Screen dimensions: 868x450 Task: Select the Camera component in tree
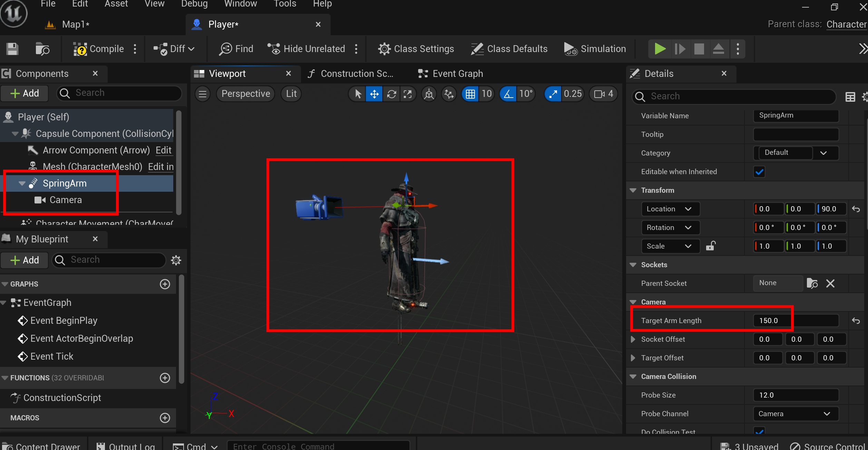(x=66, y=200)
